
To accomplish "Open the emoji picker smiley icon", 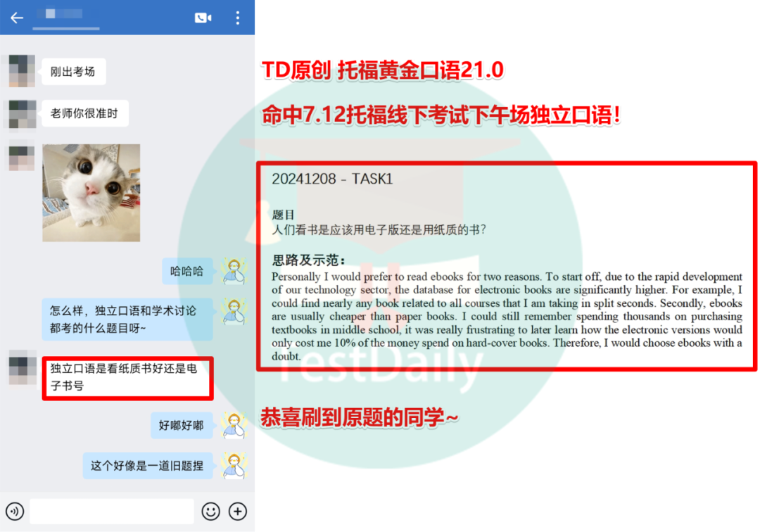I will pyautogui.click(x=210, y=512).
